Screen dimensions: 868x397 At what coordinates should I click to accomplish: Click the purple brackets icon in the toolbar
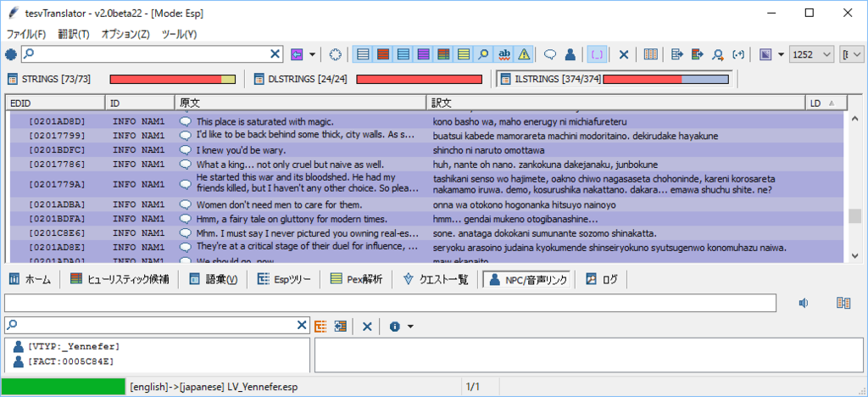pos(597,54)
